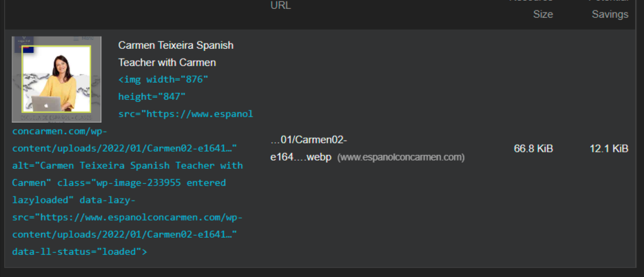
Task: Open the Carmen02-e164….webp URL link
Action: 309,148
